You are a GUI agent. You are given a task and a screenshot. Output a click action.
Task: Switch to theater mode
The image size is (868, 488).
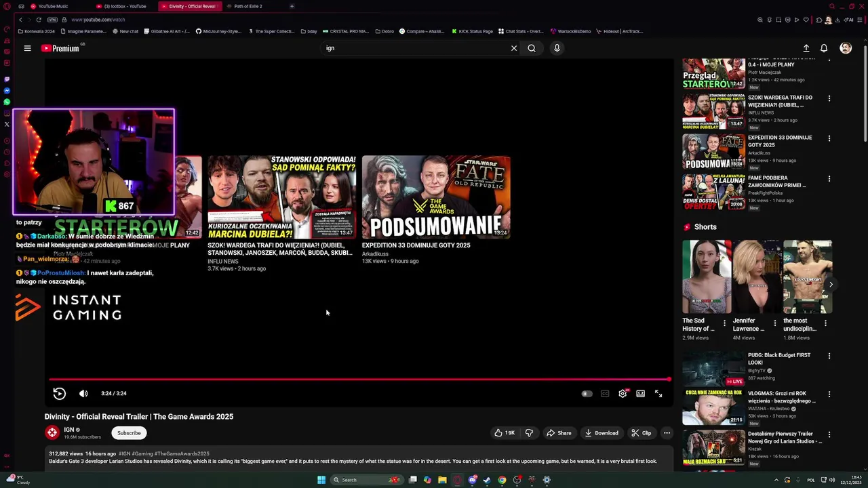(x=640, y=394)
